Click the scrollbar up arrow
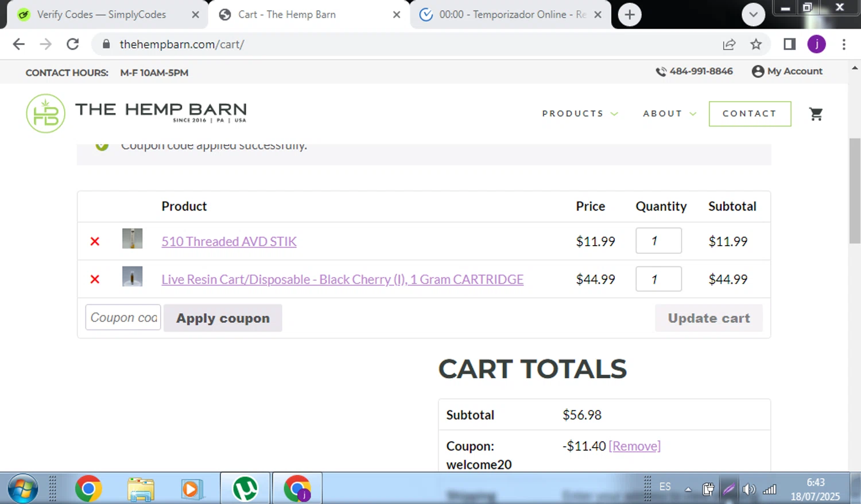 coord(855,67)
